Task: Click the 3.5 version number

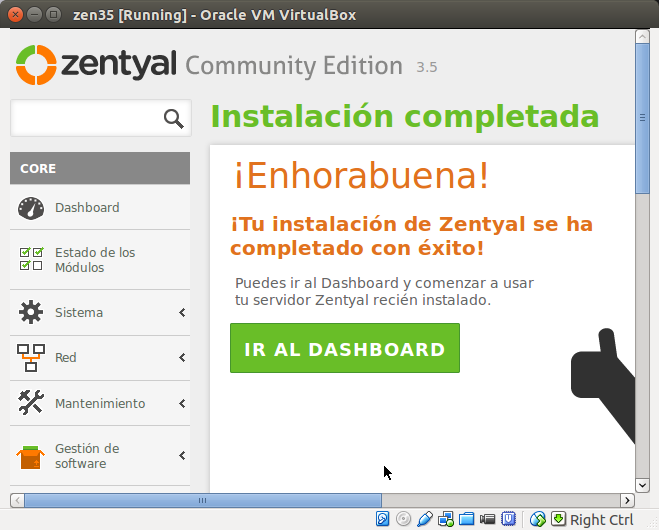Action: pos(427,67)
